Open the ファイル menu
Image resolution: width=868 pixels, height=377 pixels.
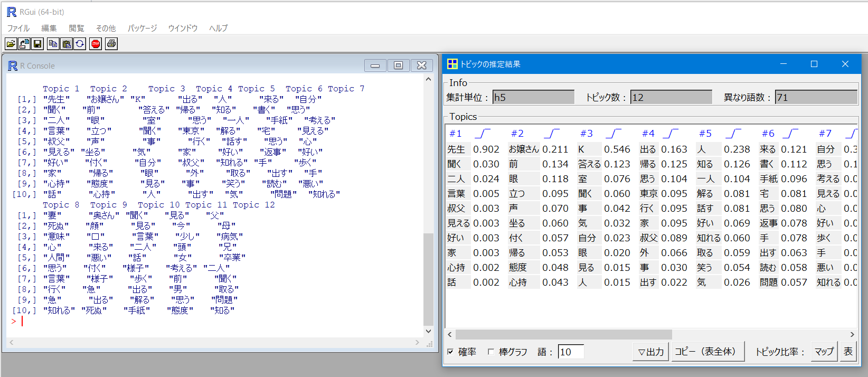tap(18, 28)
